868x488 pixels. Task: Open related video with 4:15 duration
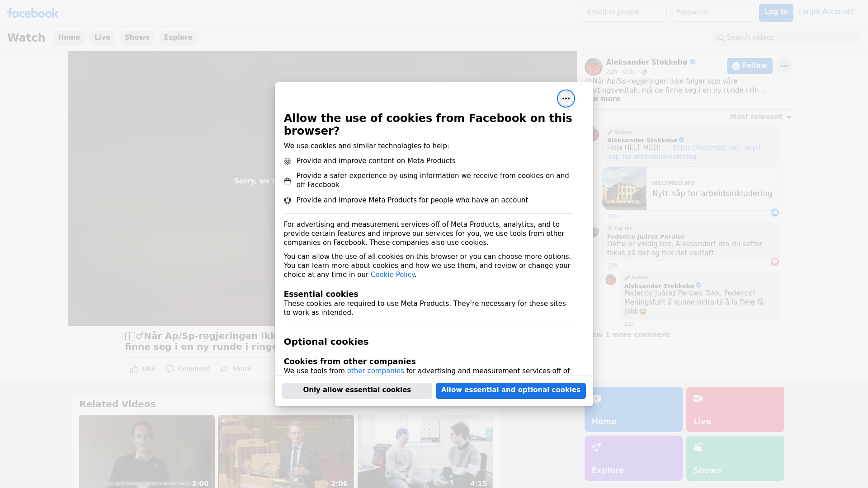click(x=425, y=451)
